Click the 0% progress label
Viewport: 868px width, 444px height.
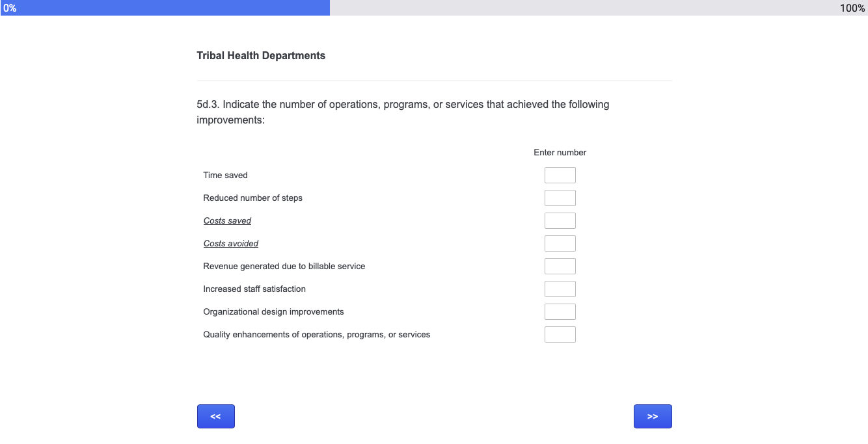click(9, 8)
